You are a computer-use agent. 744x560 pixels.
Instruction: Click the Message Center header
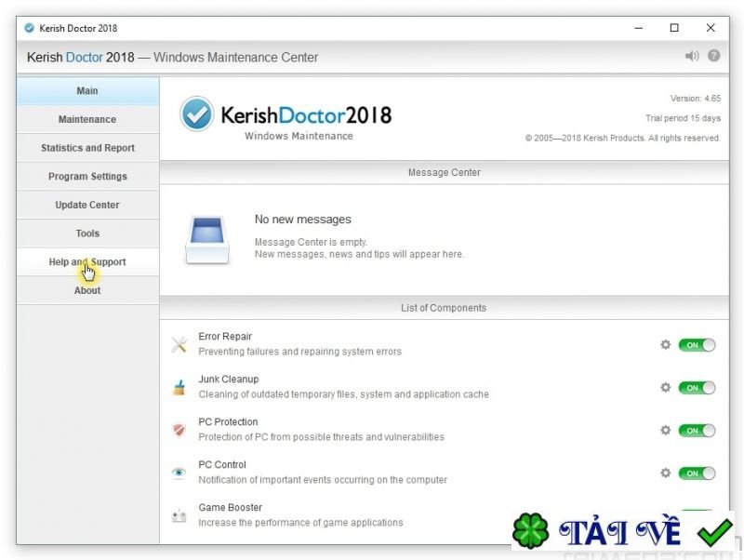tap(445, 172)
